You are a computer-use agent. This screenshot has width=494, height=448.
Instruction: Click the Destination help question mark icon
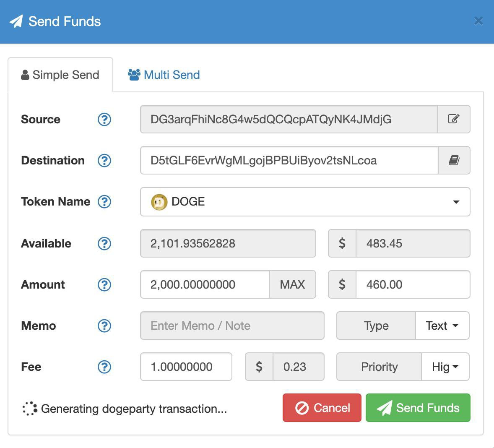(104, 161)
